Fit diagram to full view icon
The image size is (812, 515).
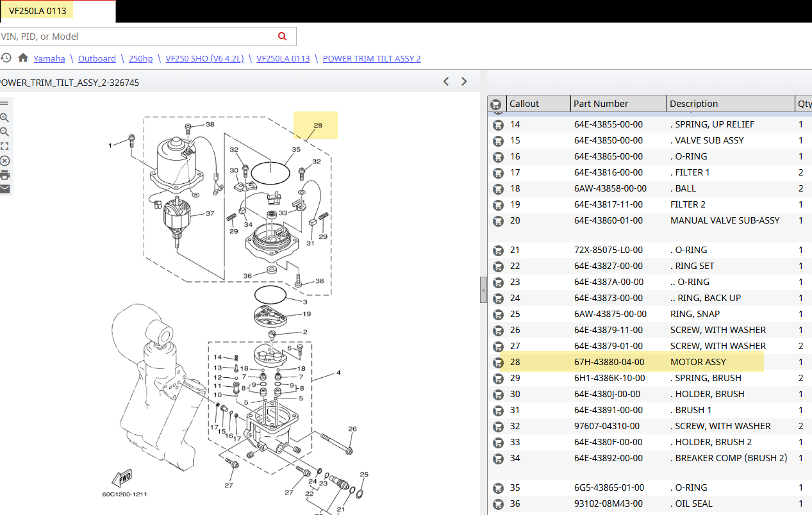[x=4, y=146]
